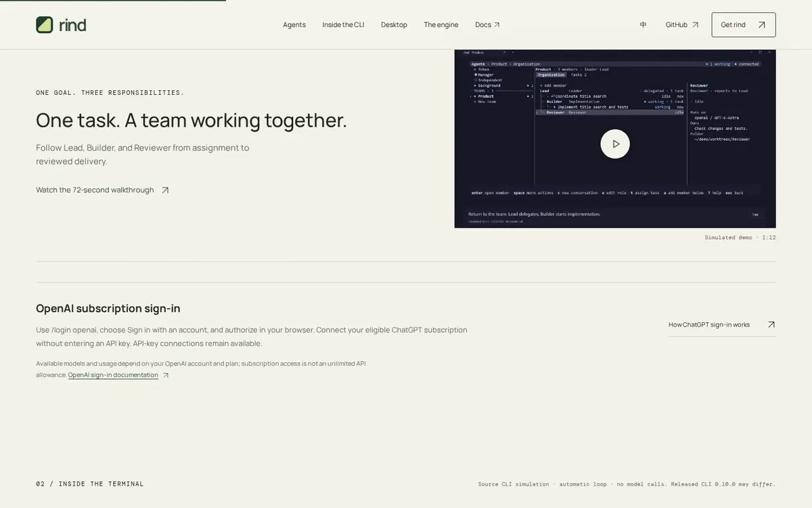Click the '02 / INSIDE THE TERMINAL' label
This screenshot has width=812, height=508.
[x=90, y=484]
